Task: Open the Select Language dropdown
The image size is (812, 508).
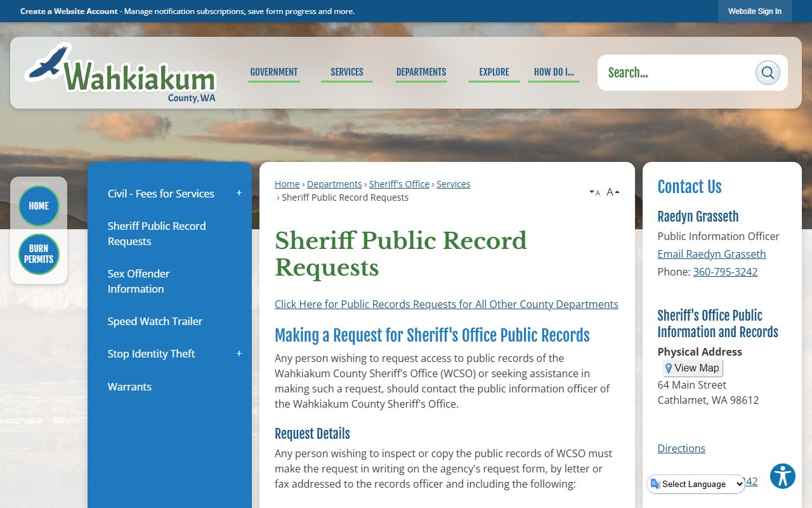Action: 697,484
